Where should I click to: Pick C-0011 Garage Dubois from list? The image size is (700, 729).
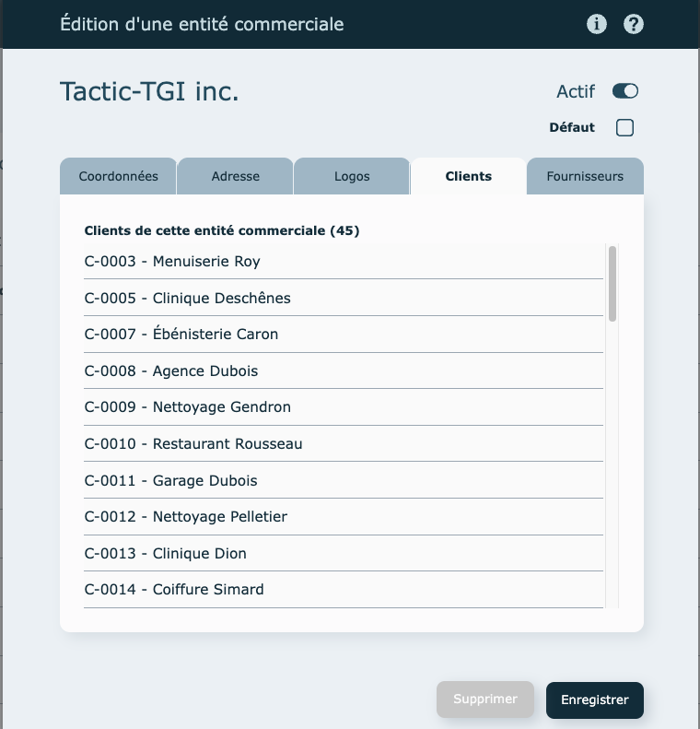point(170,481)
